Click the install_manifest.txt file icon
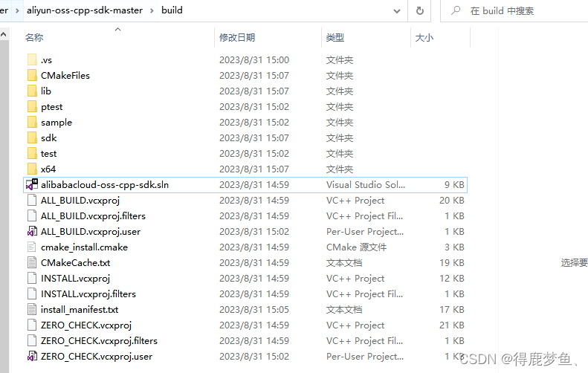The width and height of the screenshot is (588, 373). tap(32, 310)
